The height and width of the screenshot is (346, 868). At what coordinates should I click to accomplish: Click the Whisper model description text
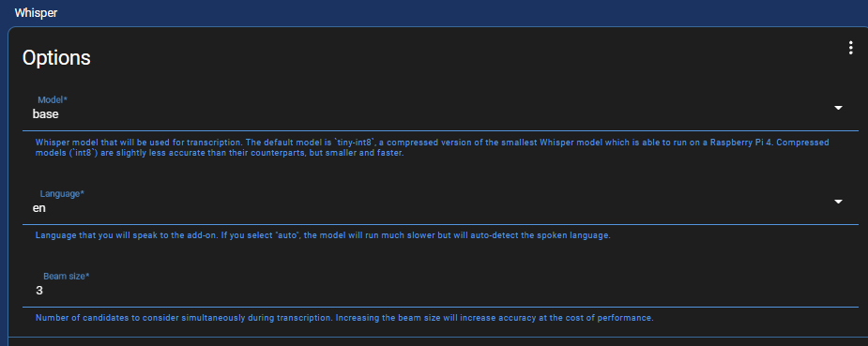[433, 147]
